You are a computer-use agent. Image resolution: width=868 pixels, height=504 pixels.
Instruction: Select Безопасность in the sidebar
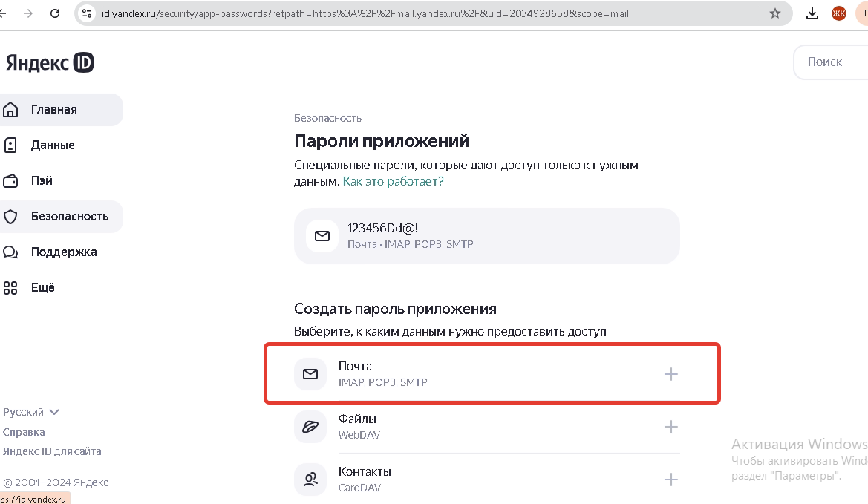61,216
